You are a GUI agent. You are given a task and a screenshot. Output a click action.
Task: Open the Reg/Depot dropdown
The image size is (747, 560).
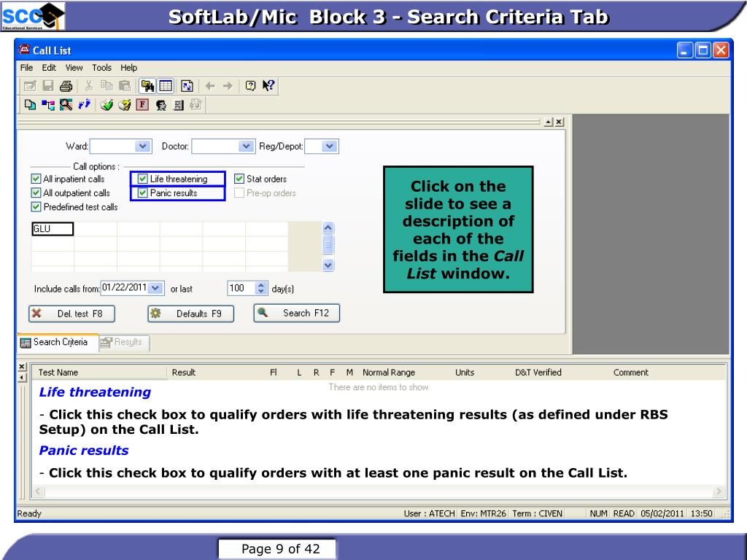click(x=329, y=146)
